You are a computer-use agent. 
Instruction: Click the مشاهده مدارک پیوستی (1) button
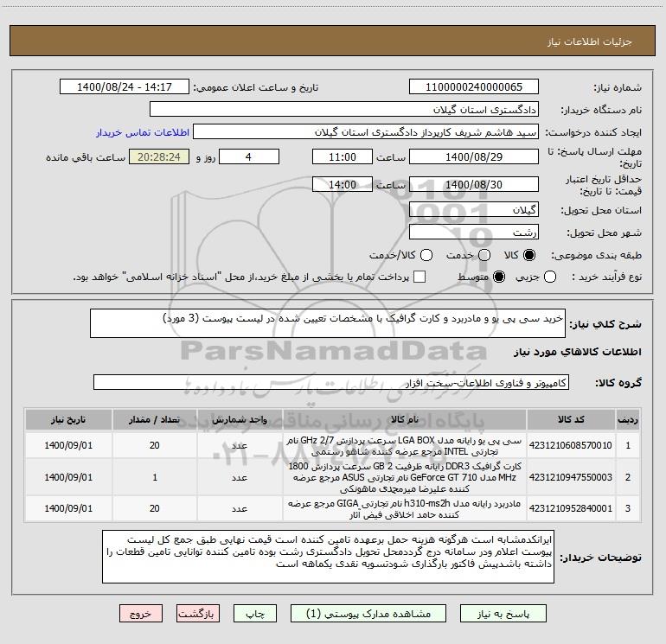pos(368,614)
